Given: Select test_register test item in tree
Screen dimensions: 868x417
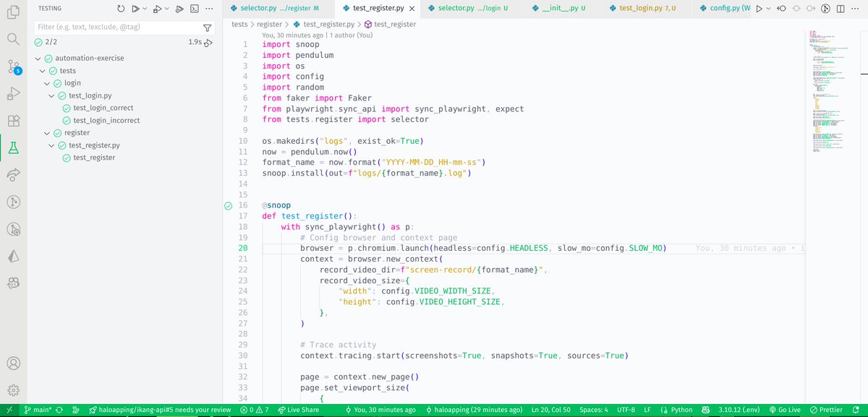Looking at the screenshot, I should click(x=94, y=158).
